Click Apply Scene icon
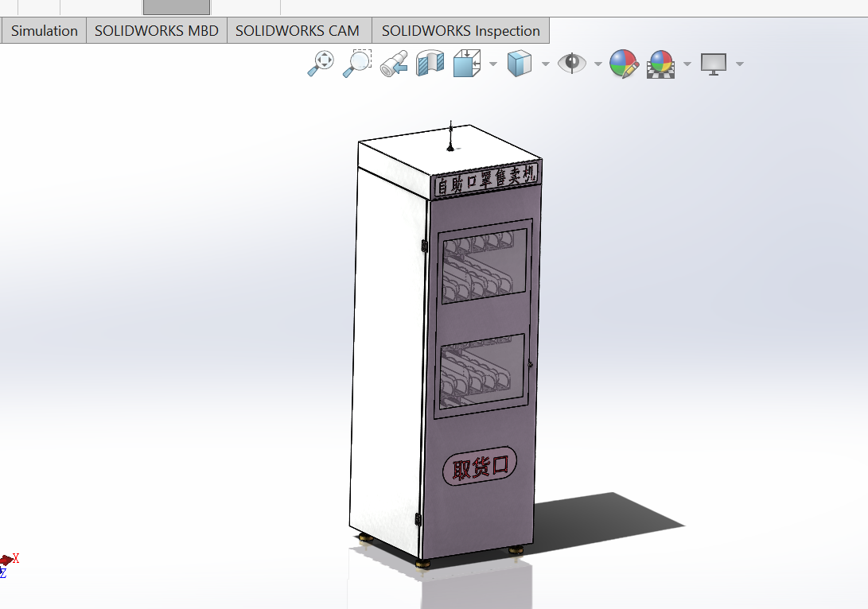Viewport: 868px width, 609px height. [660, 64]
